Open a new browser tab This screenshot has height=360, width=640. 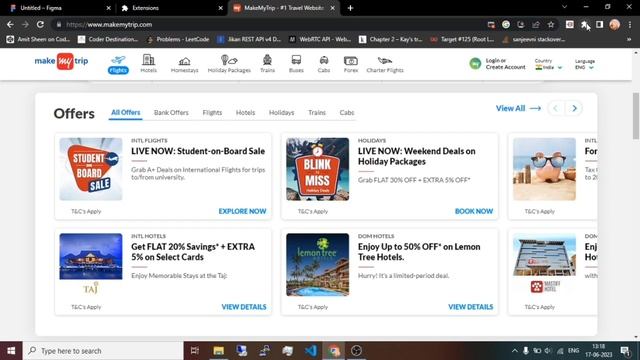coord(350,8)
